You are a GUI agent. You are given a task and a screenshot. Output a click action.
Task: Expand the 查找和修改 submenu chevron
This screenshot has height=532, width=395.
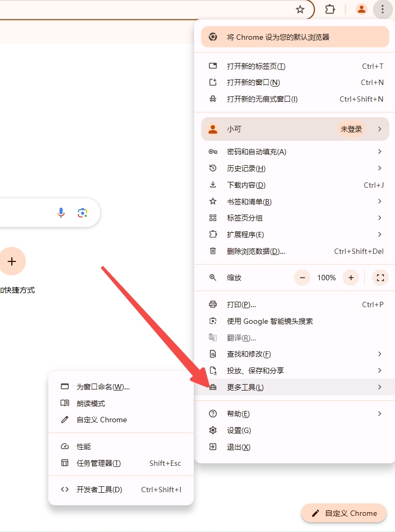[x=380, y=353]
